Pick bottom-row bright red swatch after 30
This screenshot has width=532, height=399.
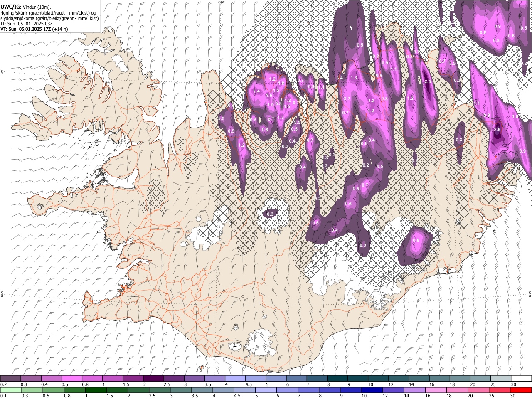pyautogui.click(x=521, y=390)
